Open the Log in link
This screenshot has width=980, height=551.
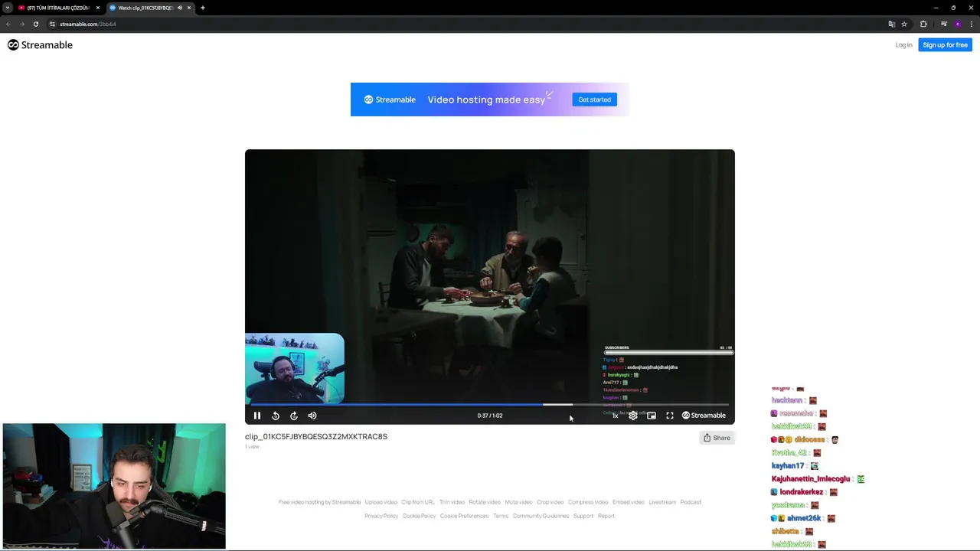coord(903,45)
